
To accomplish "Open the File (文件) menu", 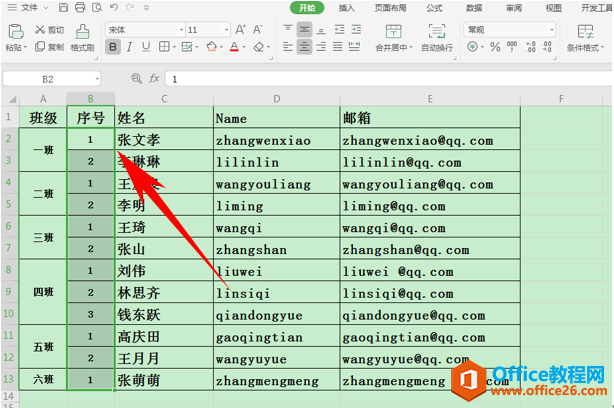I will [x=28, y=7].
